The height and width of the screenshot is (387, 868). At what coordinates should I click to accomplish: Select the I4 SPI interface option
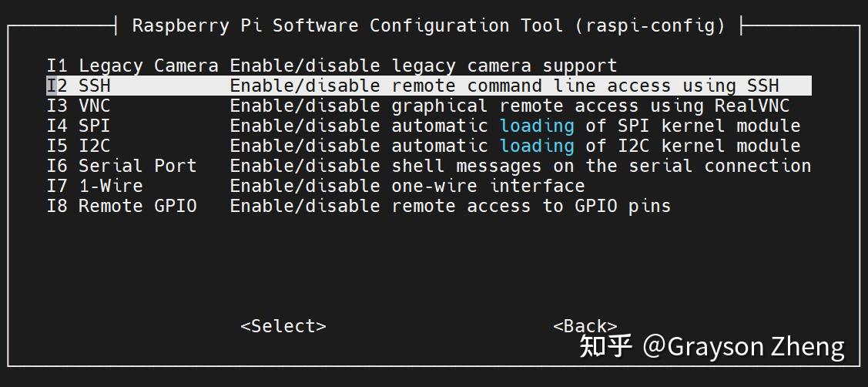coord(79,126)
